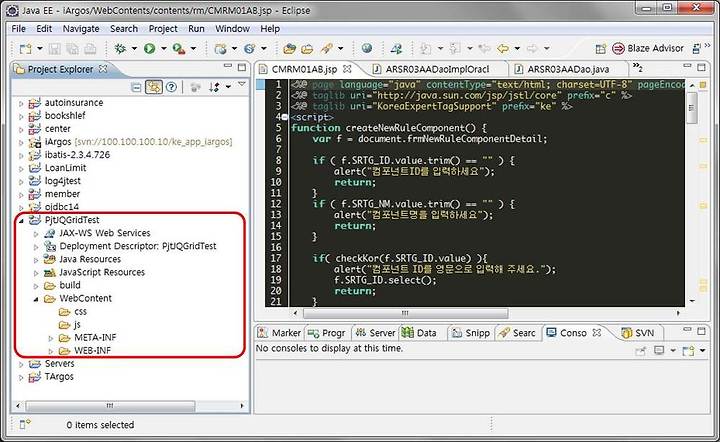Switch to the Blaze Advisor perspective
720x442 pixels.
pyautogui.click(x=648, y=48)
